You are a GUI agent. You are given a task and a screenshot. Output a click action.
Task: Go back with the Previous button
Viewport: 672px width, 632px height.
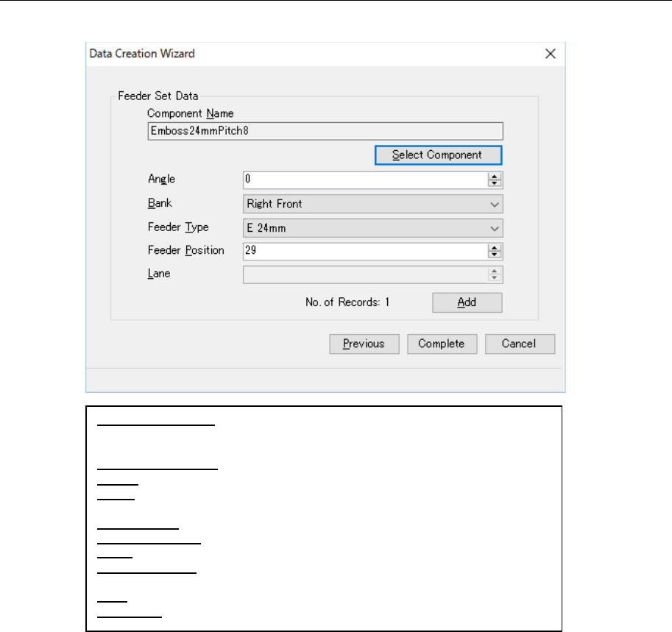364,344
